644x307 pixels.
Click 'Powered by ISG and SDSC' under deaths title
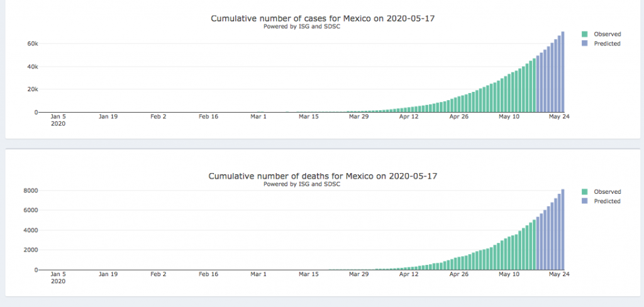click(x=301, y=184)
